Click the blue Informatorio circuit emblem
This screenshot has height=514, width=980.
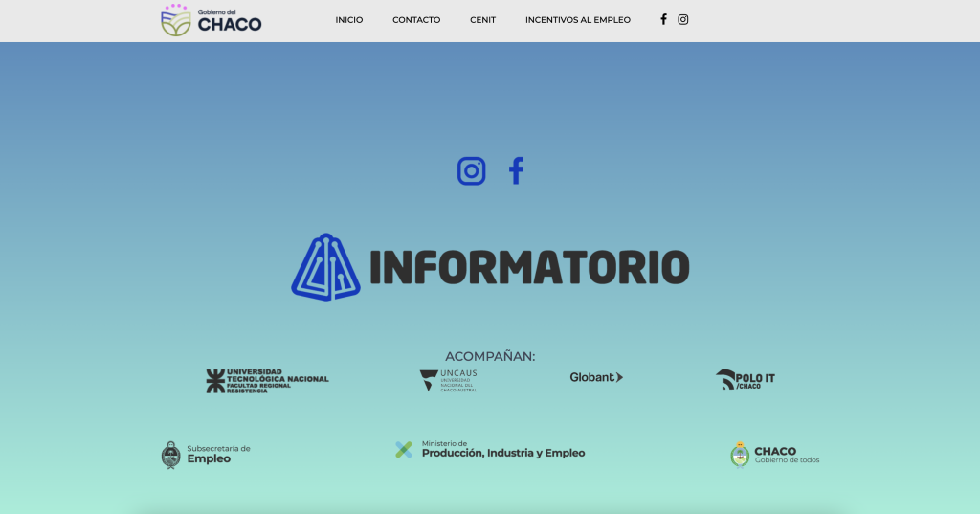point(325,267)
